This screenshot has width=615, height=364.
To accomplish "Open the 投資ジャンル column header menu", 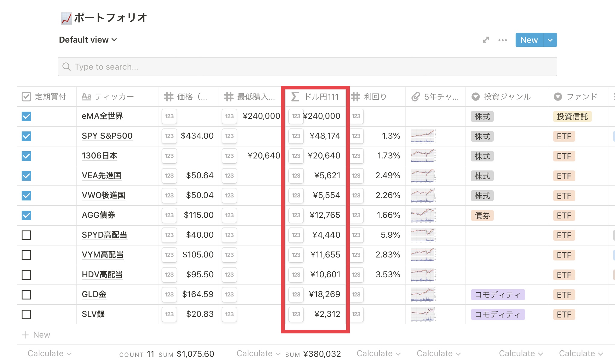I will click(507, 97).
